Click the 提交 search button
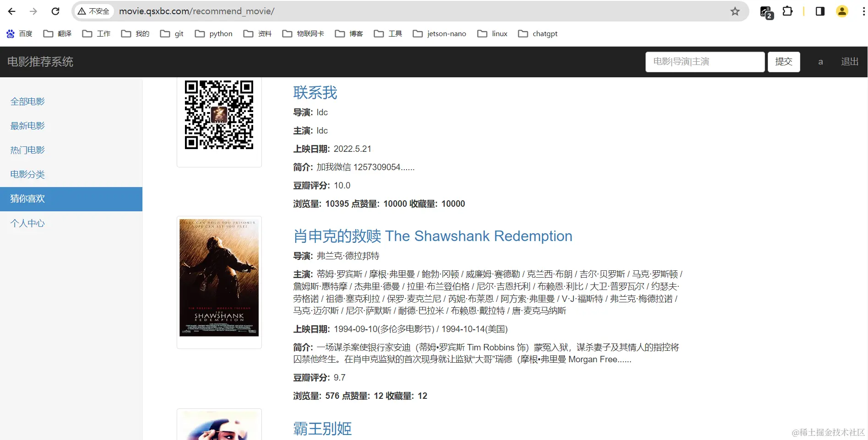Image resolution: width=868 pixels, height=440 pixels. pyautogui.click(x=784, y=62)
